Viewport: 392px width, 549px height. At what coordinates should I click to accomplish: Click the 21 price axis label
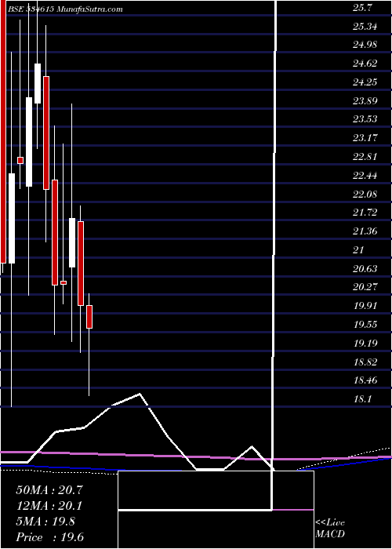click(359, 250)
